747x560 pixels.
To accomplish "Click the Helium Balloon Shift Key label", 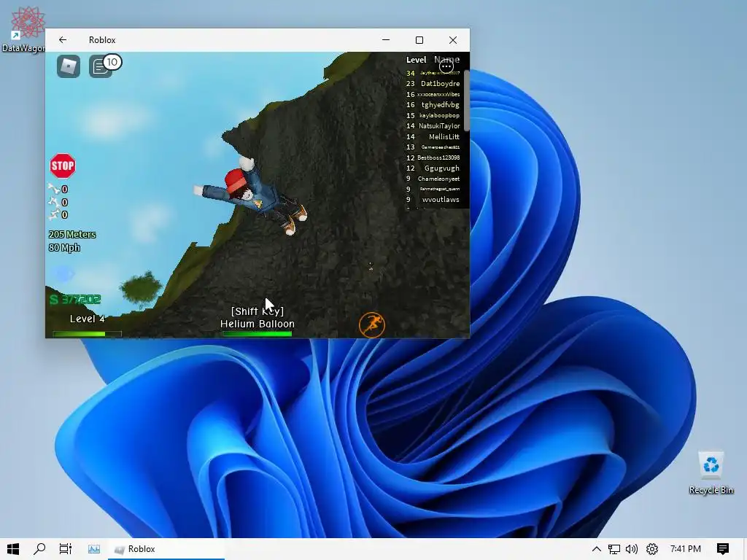I will (258, 318).
